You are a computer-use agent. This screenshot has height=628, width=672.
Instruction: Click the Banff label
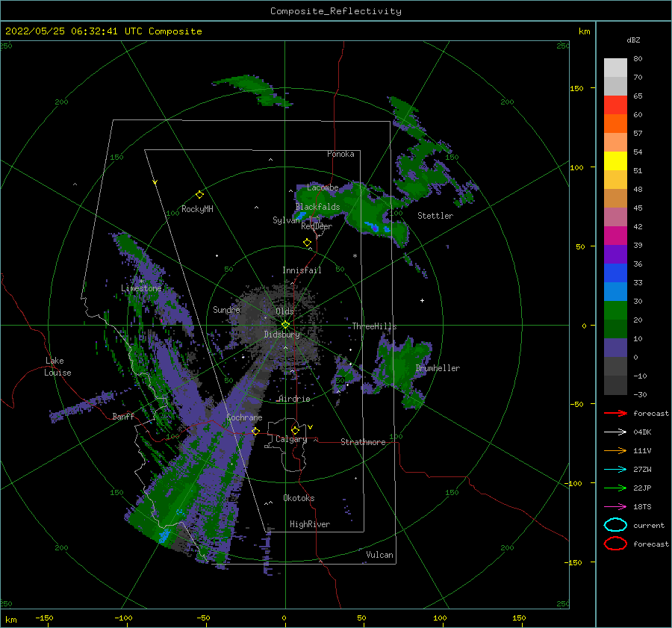tap(123, 416)
